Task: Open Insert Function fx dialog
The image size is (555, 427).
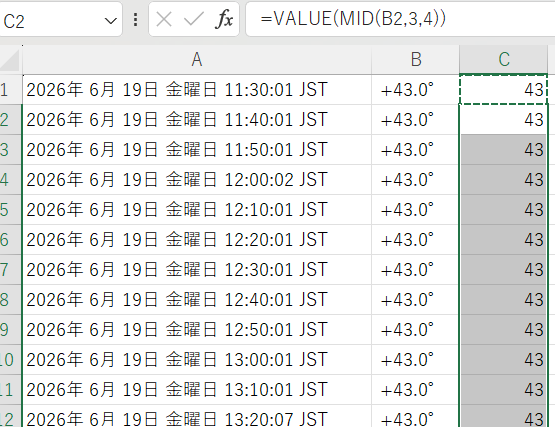Action: 224,19
